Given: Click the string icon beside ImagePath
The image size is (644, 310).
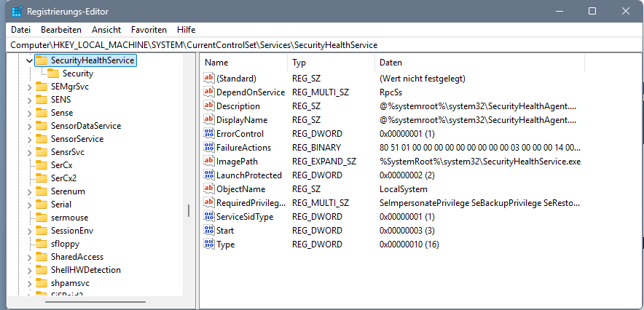Looking at the screenshot, I should pyautogui.click(x=209, y=161).
